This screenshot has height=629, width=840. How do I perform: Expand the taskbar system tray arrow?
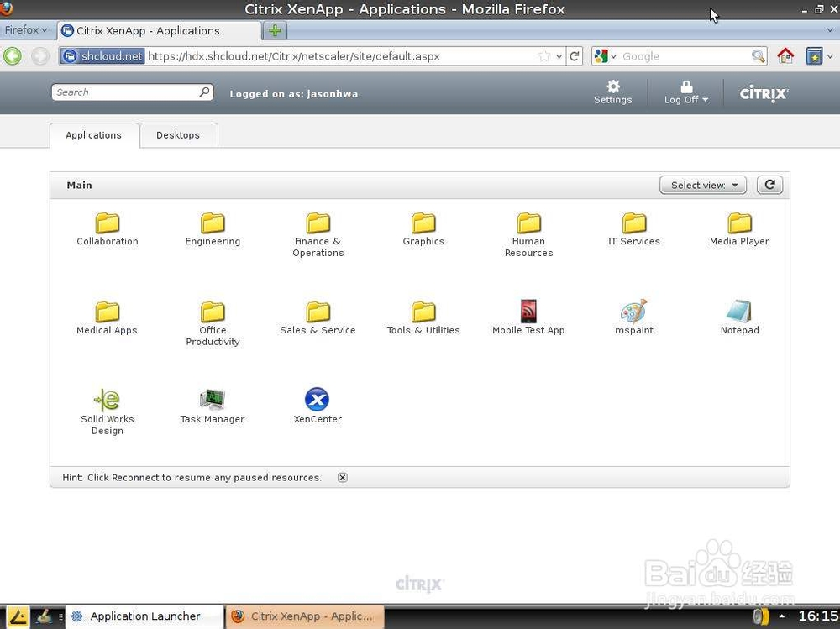781,616
